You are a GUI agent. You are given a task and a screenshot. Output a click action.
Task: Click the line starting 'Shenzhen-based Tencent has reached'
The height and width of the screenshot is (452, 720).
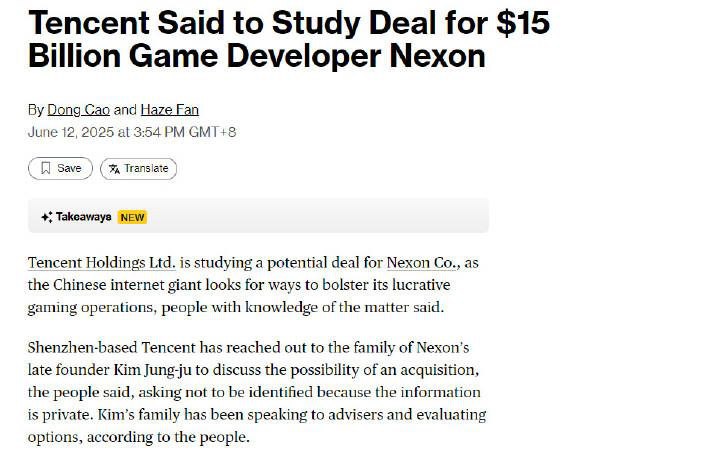(248, 347)
